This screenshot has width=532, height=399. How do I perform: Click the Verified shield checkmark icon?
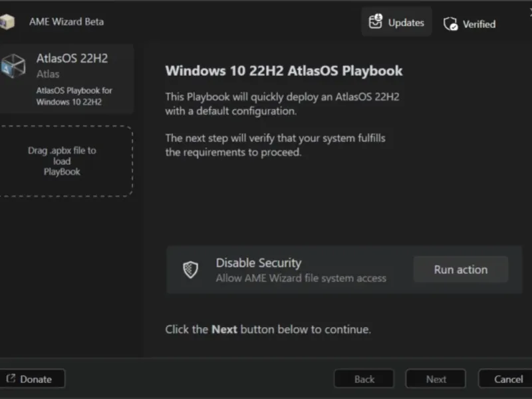450,24
